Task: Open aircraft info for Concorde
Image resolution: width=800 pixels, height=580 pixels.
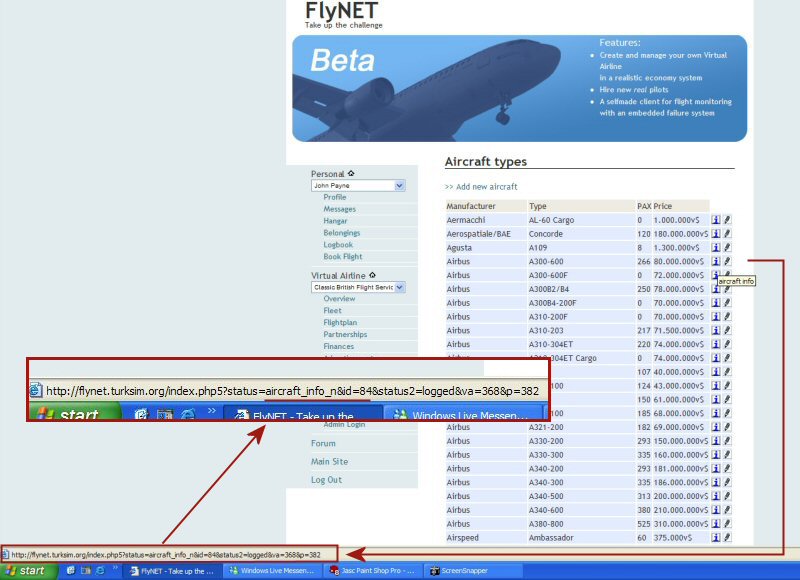Action: 716,234
